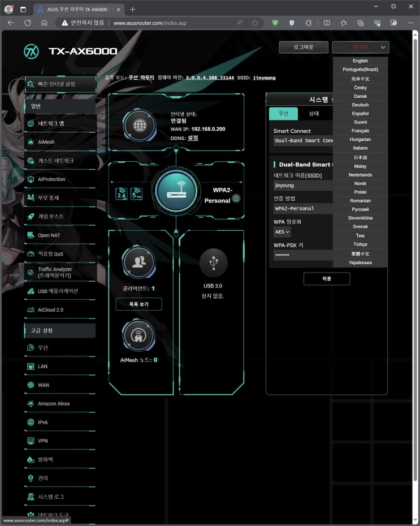The image size is (420, 526).
Task: Open Guest Network (게스트 네트워크) icon
Action: click(x=31, y=161)
